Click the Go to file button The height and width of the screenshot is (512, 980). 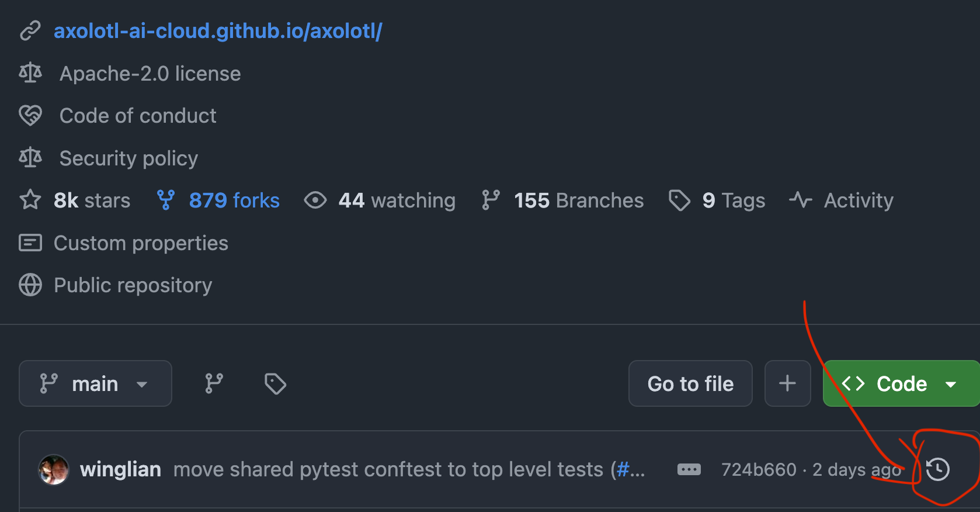pyautogui.click(x=690, y=383)
